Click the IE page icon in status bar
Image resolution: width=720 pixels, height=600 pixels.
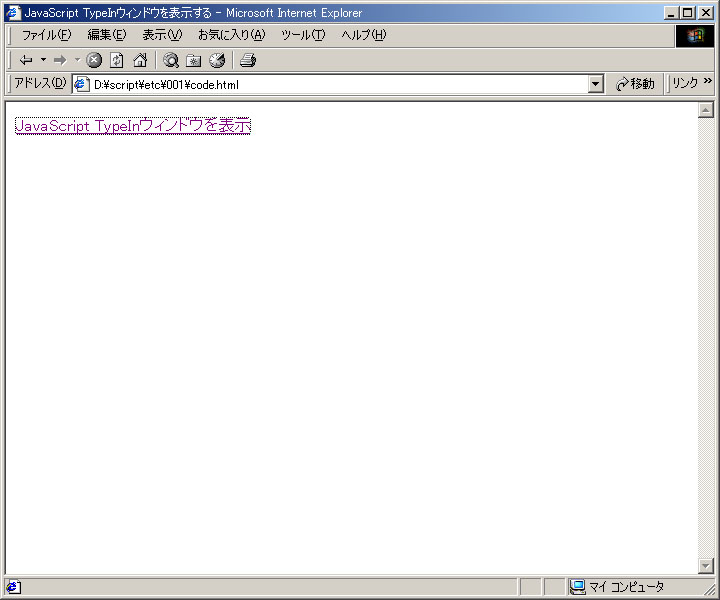(13, 587)
